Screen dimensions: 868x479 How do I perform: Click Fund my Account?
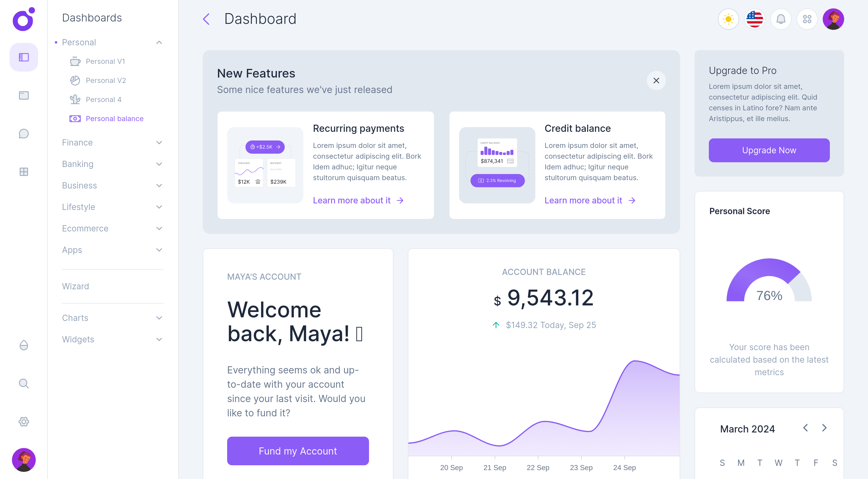coord(298,451)
